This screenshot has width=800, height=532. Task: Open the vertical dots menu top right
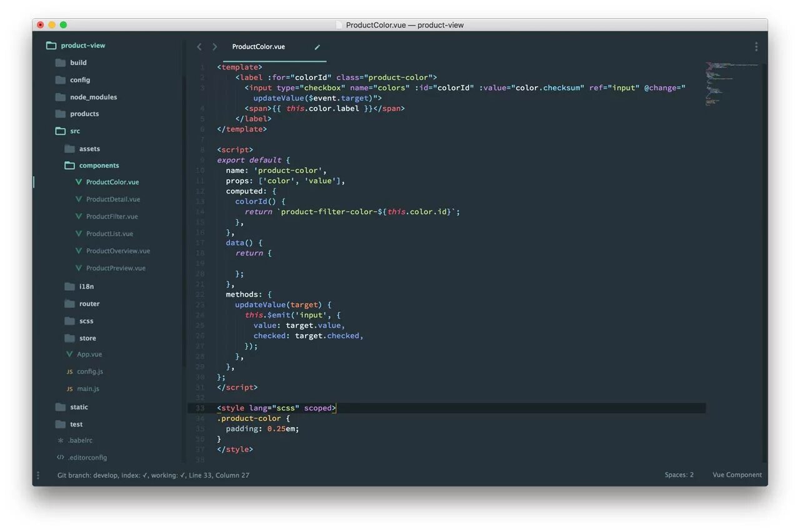tap(756, 47)
